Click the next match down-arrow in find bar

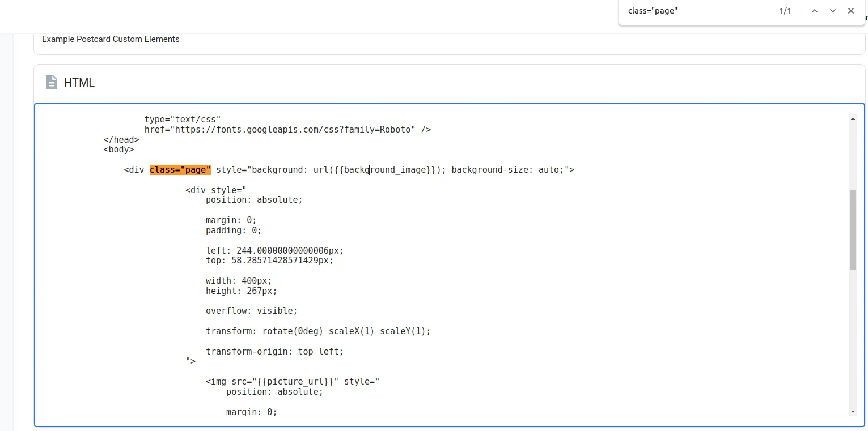tap(833, 11)
